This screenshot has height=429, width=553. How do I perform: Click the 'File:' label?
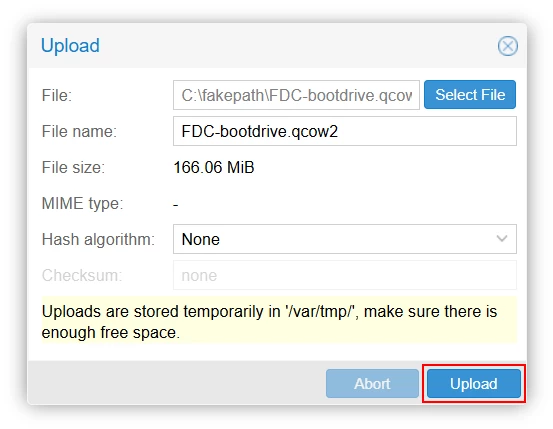57,96
